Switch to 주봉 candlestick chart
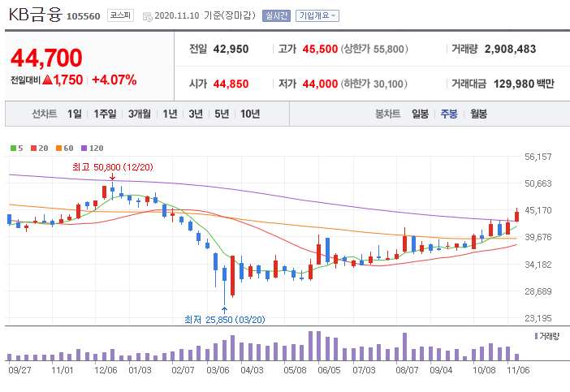 tap(449, 114)
